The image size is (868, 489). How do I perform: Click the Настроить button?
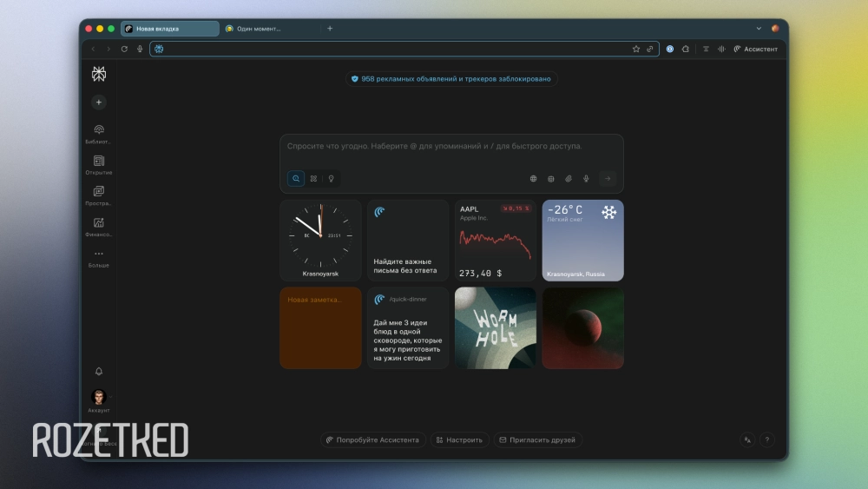pyautogui.click(x=460, y=440)
